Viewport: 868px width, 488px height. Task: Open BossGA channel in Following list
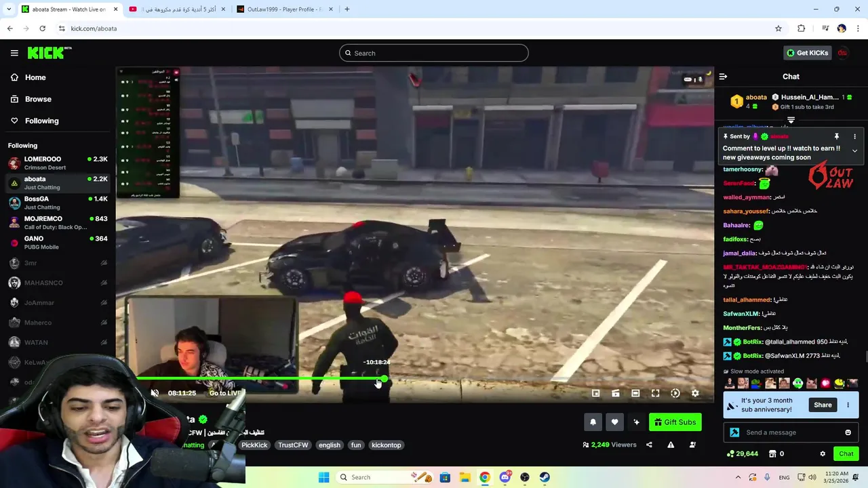click(58, 203)
